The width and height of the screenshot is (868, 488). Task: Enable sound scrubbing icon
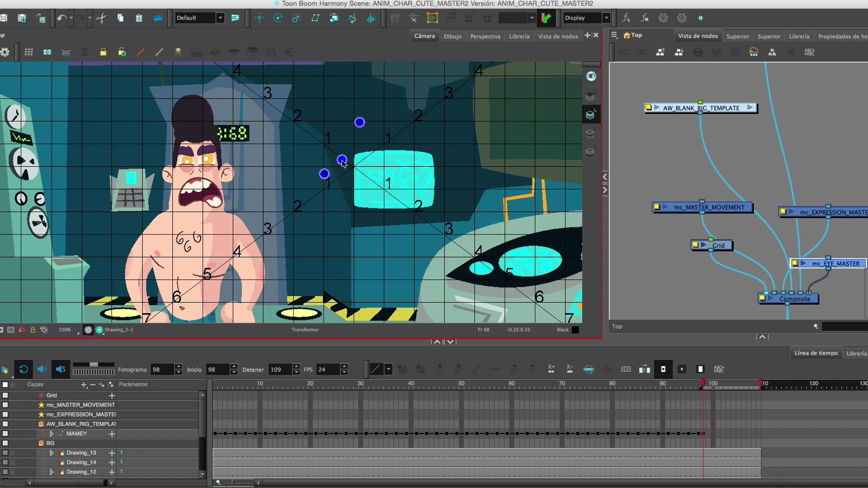[60, 369]
